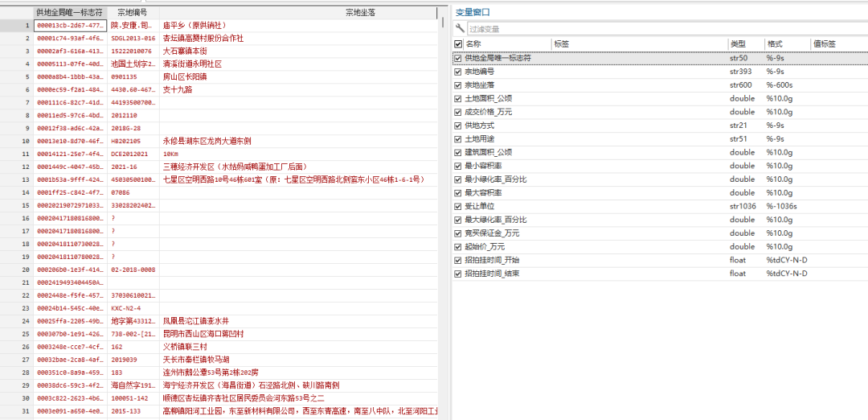Select the 宗地编号 column header in data grid

[133, 12]
